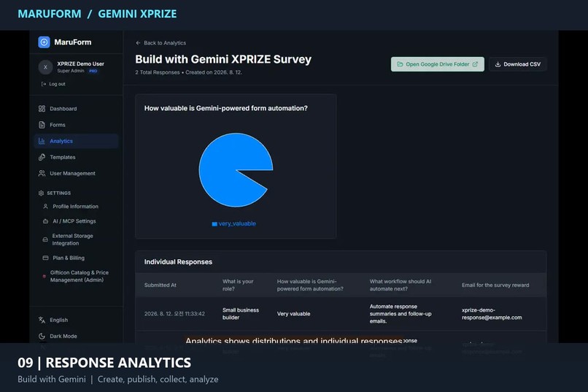588x392 pixels.
Task: Click the Settings gear icon
Action: [x=41, y=193]
